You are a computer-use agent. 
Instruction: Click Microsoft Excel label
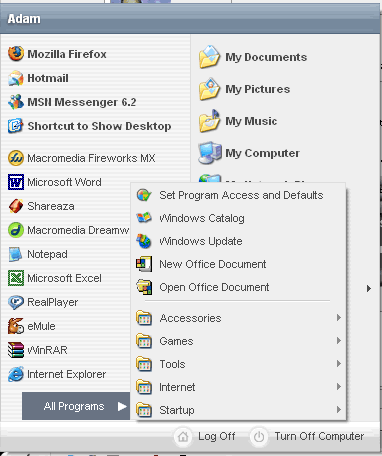[64, 278]
